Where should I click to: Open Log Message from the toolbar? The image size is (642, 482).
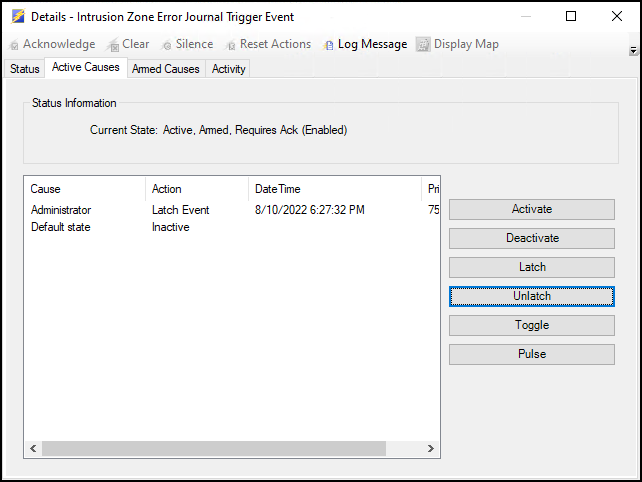(x=365, y=44)
